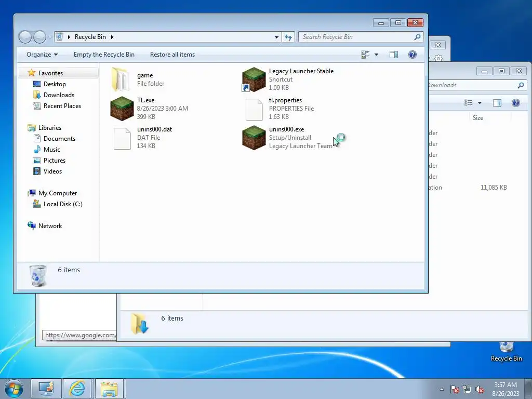
Task: Select the unins000.dat file icon
Action: click(122, 138)
